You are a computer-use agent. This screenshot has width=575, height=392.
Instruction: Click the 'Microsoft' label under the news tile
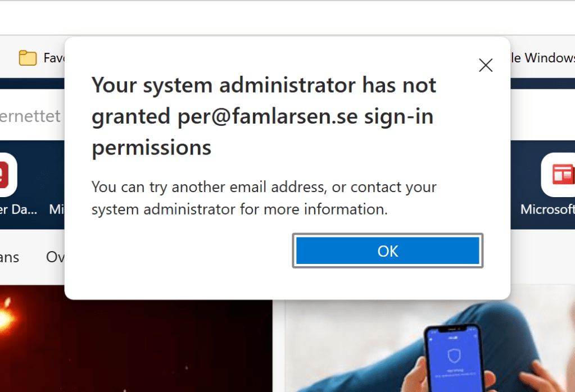tap(547, 209)
